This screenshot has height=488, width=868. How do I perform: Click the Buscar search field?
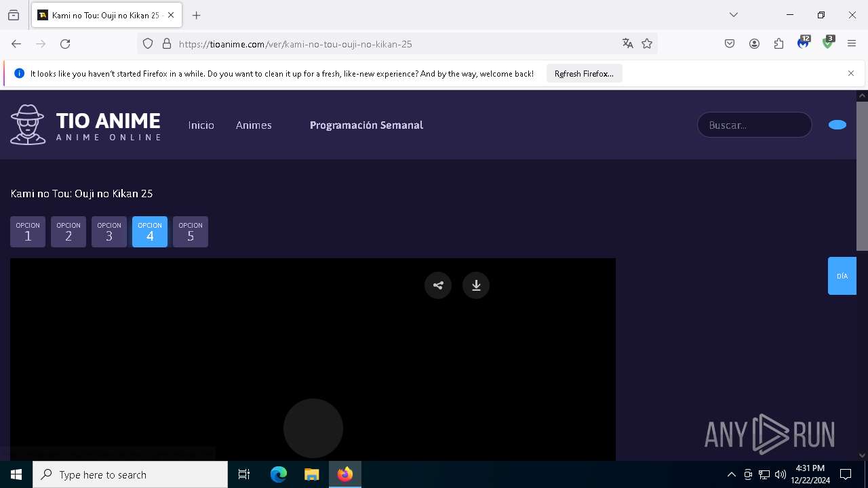click(x=755, y=125)
